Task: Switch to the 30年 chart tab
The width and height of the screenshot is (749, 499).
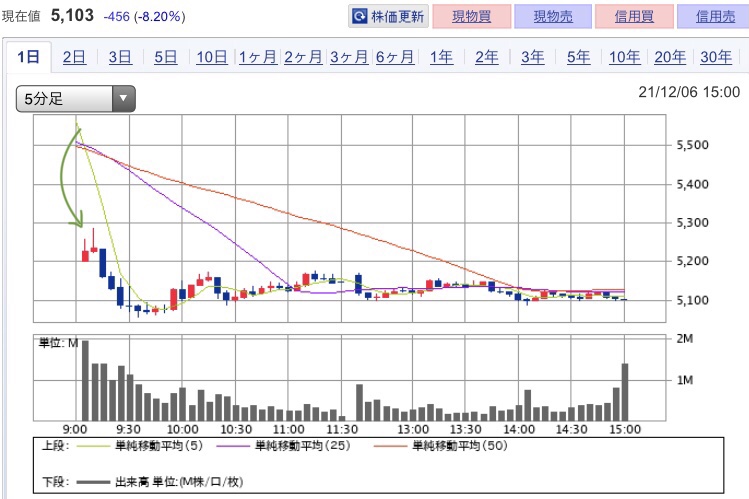Action: tap(716, 57)
